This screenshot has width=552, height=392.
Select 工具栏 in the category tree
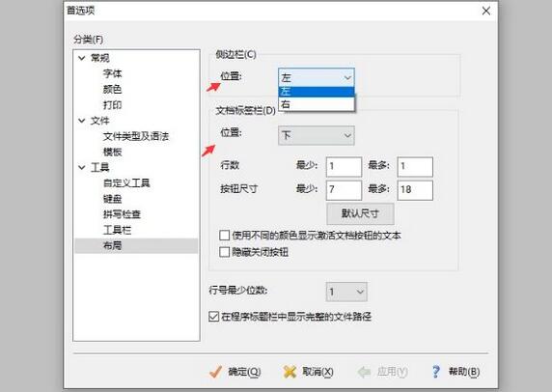pyautogui.click(x=117, y=230)
